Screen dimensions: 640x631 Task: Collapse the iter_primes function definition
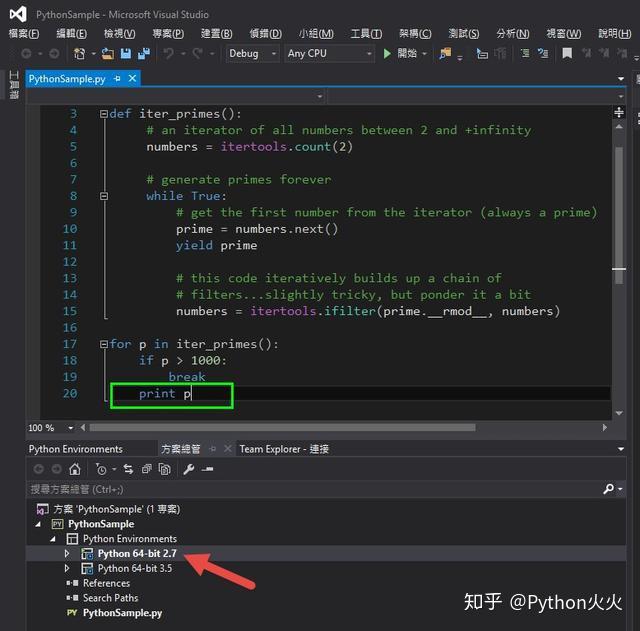click(104, 114)
